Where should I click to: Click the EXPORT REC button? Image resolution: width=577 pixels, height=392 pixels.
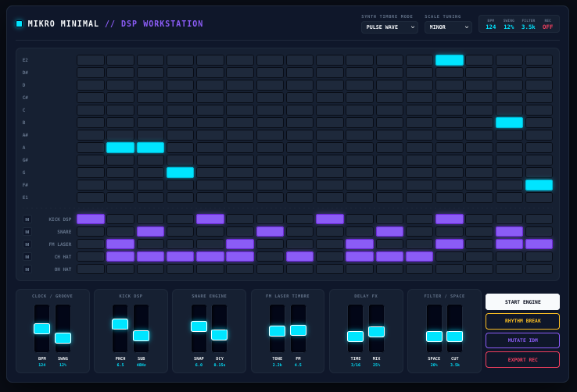click(522, 360)
